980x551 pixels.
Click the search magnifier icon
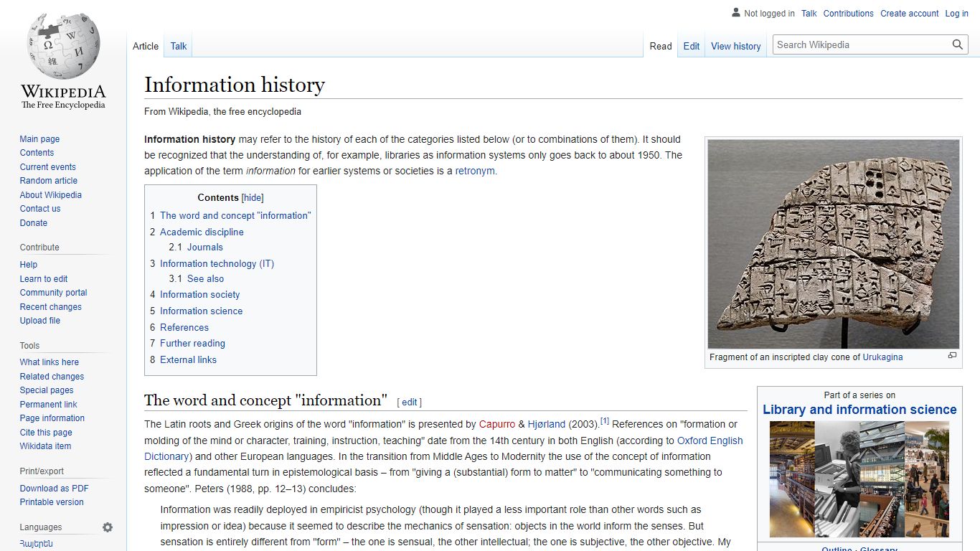coord(958,44)
